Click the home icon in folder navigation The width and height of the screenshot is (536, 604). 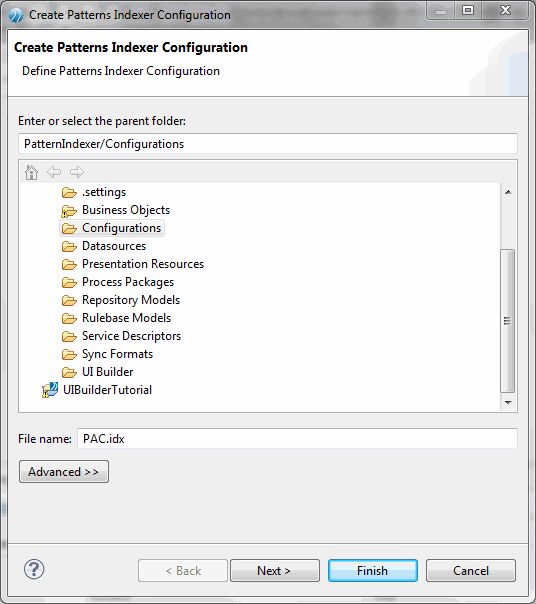tap(32, 172)
